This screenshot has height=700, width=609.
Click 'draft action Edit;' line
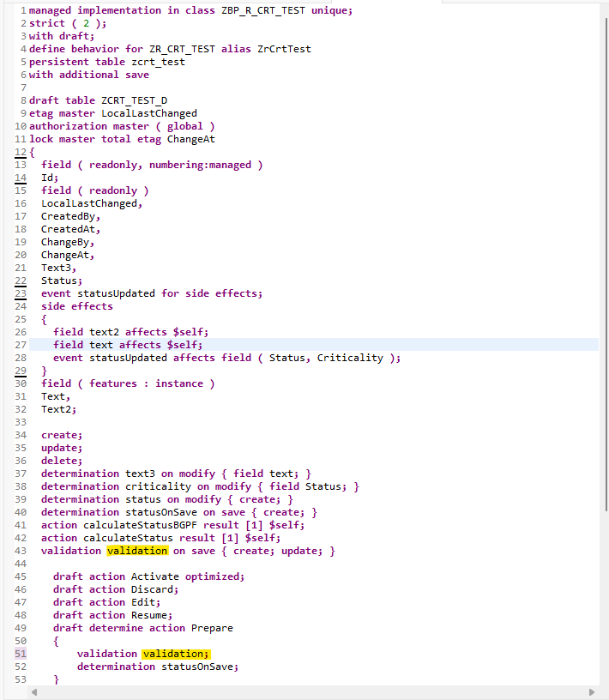tap(106, 603)
